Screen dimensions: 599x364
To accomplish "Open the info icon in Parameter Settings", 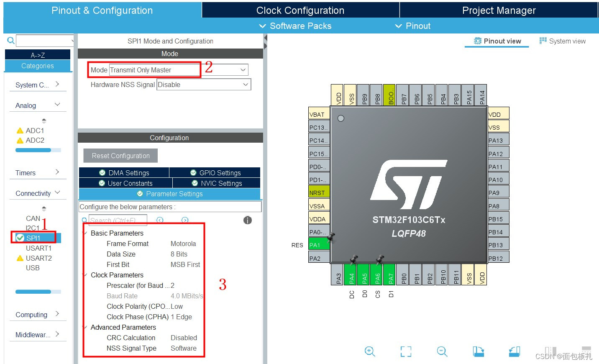I will 248,220.
